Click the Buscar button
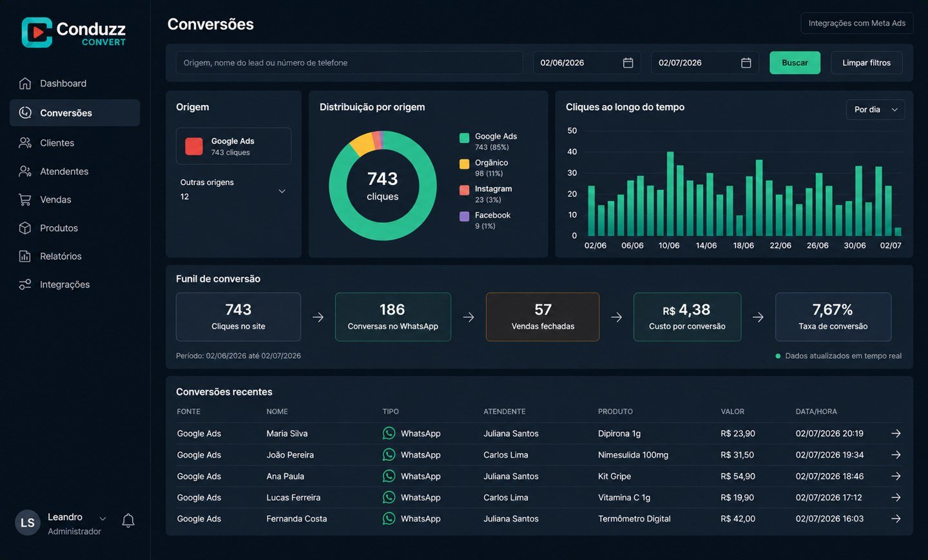The image size is (928, 560). pos(795,63)
